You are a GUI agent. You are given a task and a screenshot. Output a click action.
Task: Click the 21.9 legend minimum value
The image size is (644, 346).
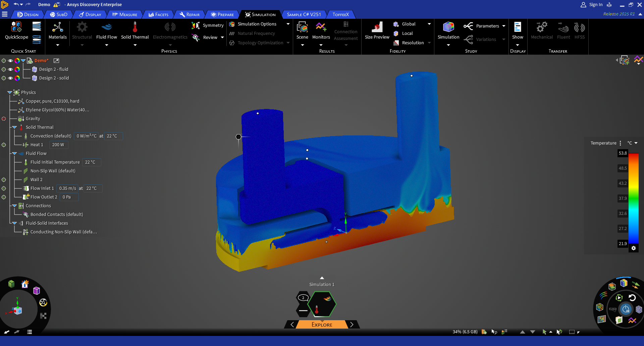[623, 244]
